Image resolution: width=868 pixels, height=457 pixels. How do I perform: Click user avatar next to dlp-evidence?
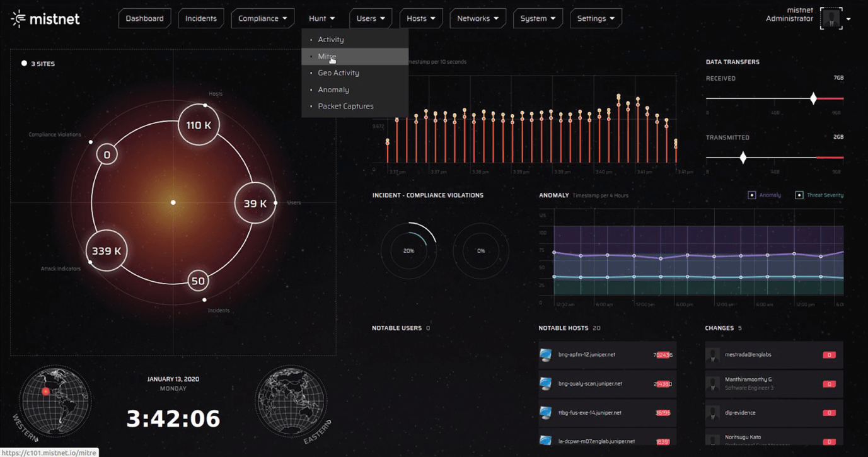click(x=713, y=414)
